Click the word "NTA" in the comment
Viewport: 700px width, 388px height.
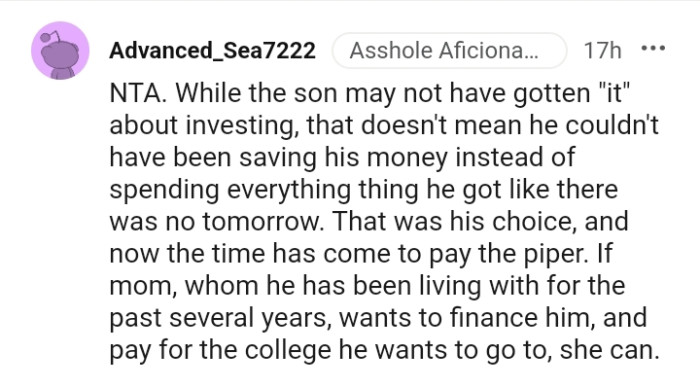pos(134,93)
